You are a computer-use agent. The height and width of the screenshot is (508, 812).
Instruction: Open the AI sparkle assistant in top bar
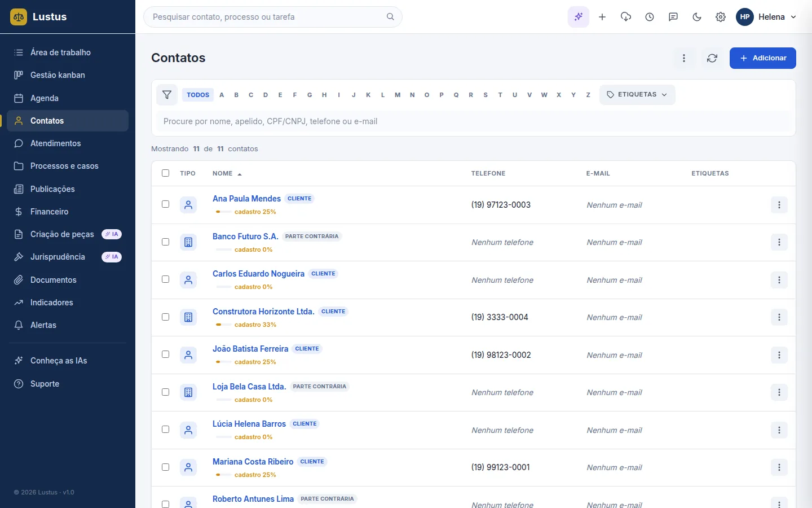pos(579,17)
